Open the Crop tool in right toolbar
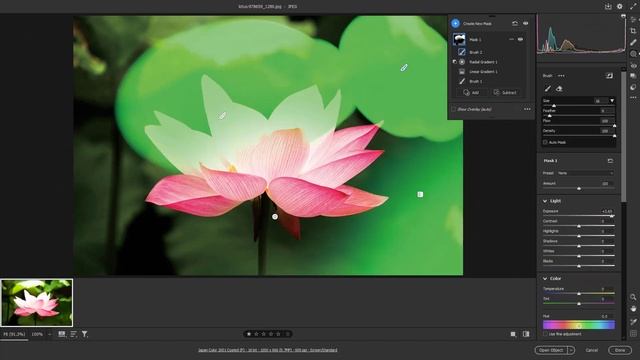Viewport: 640px width, 360px height. [x=633, y=31]
